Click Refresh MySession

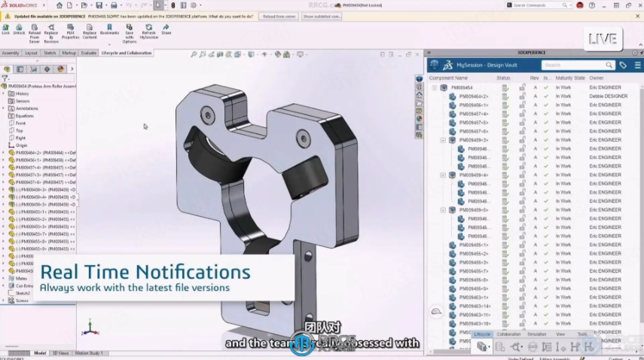coord(148,31)
